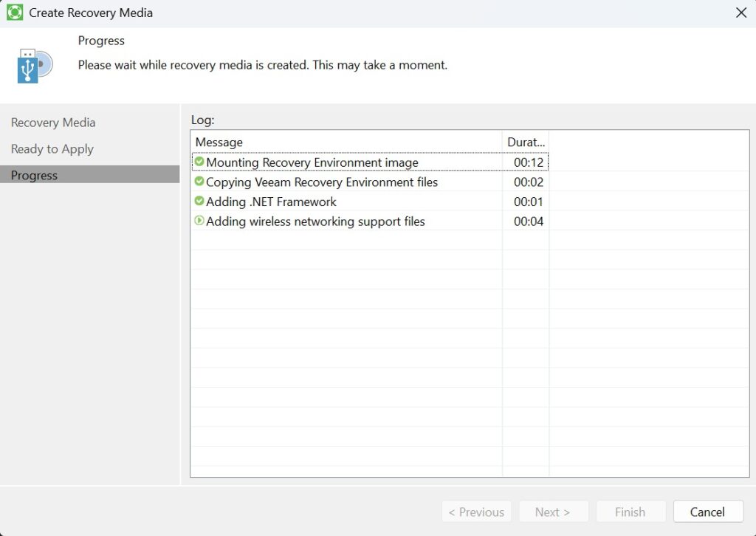Select the Progress step in sidebar
This screenshot has height=536, width=756.
[34, 176]
